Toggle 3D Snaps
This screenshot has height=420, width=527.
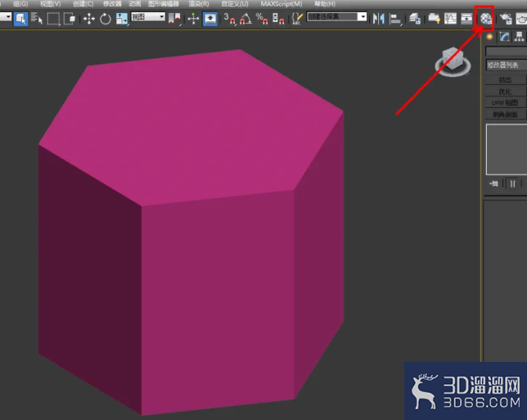[x=229, y=19]
